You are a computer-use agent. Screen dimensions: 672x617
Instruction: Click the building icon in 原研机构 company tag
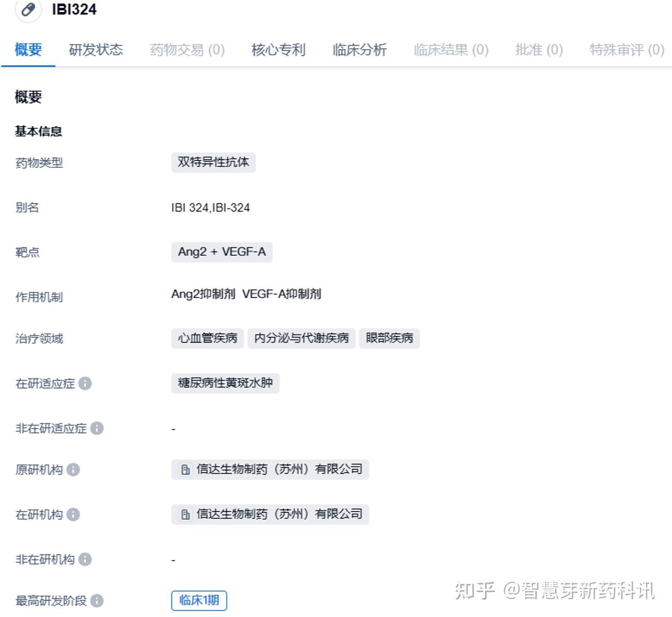point(185,469)
